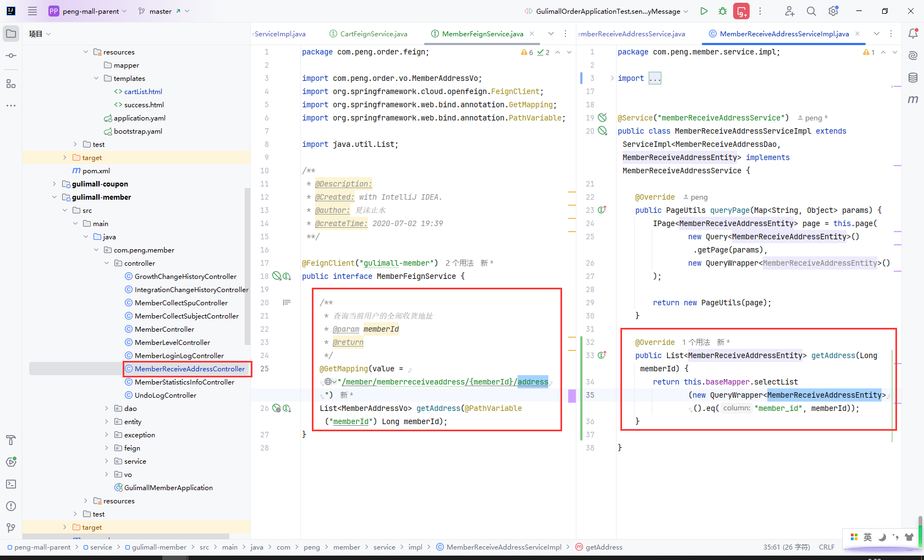This screenshot has height=560, width=924.
Task: Open the Project view mode dropdown
Action: [x=40, y=34]
